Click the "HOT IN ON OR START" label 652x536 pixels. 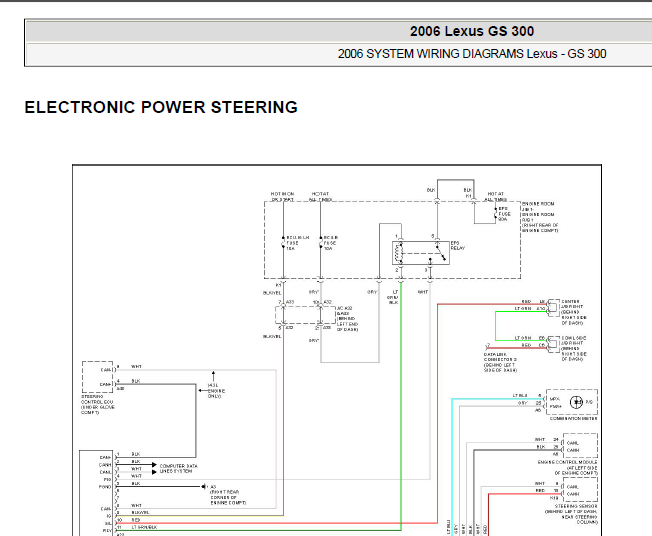[x=282, y=197]
